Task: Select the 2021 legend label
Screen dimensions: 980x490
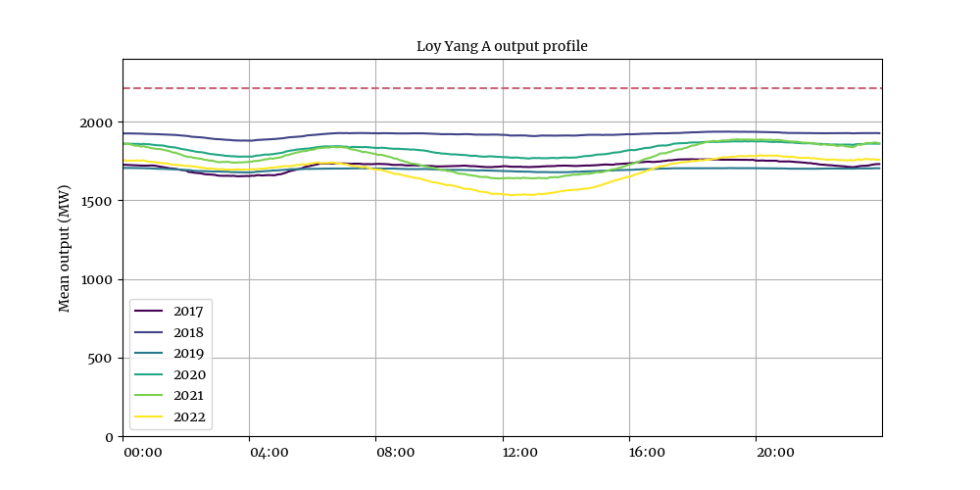Action: (189, 396)
